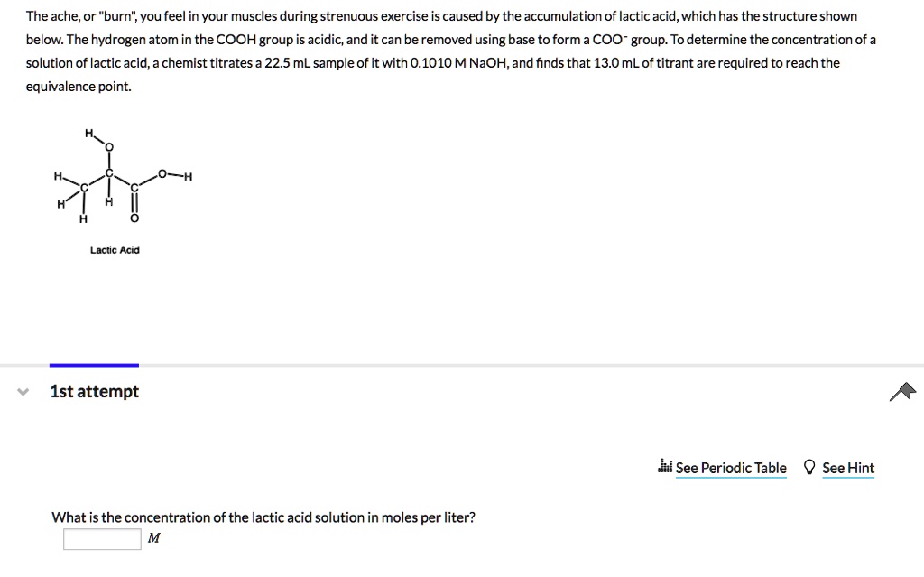Click the double-bonded O at structure bottom
924x577 pixels.
tap(134, 219)
